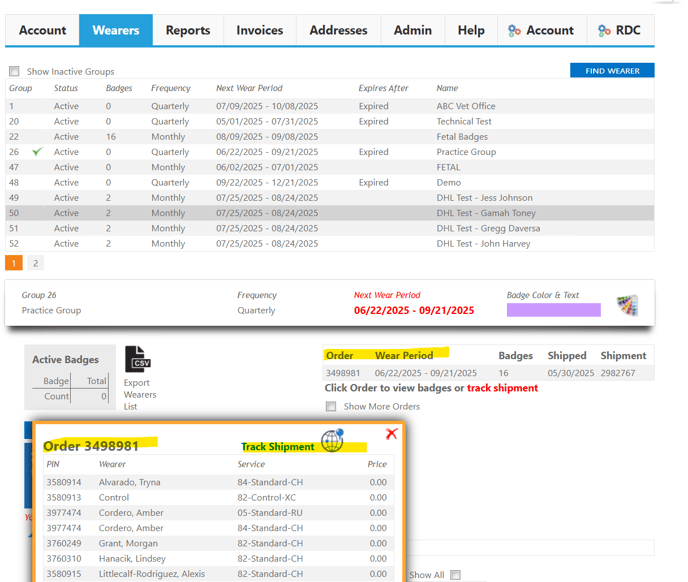Click the red track shipment link
The height and width of the screenshot is (582, 688).
pyautogui.click(x=502, y=388)
